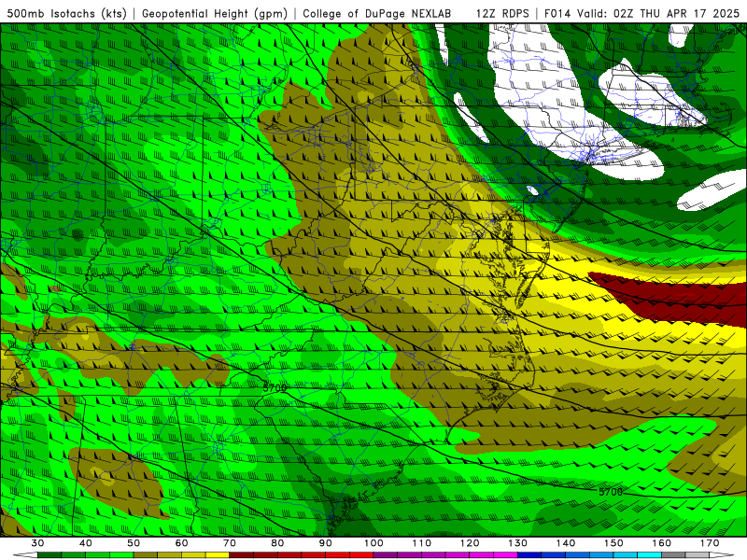The image size is (747, 560).
Task: Click the '70' value on the color scale
Action: (x=229, y=543)
